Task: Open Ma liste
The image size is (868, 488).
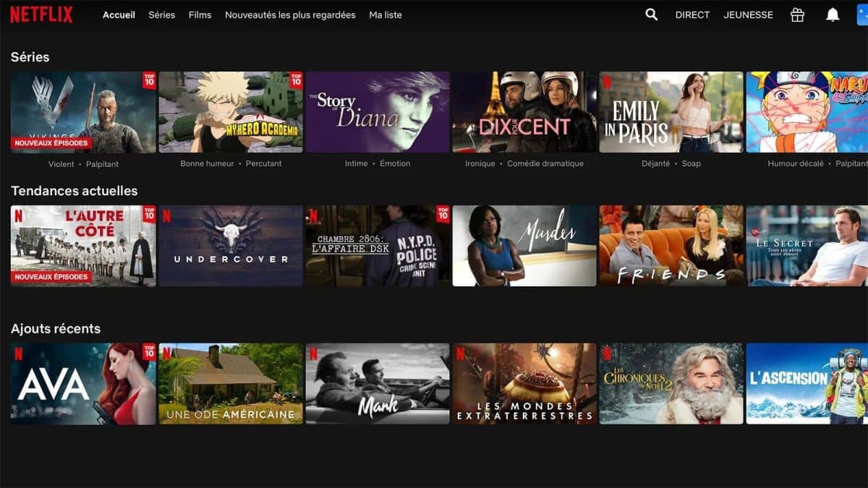Action: coord(386,14)
